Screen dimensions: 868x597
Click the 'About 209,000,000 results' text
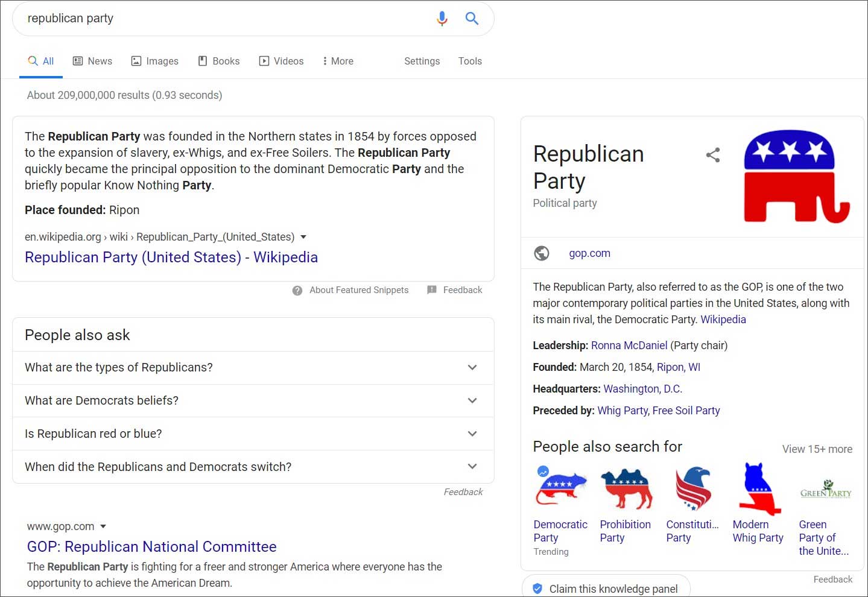(124, 95)
